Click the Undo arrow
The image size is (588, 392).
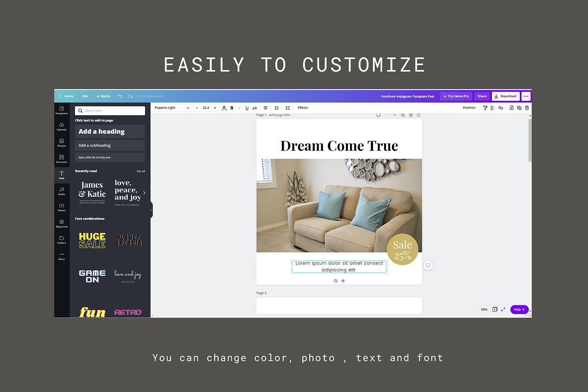(x=120, y=96)
